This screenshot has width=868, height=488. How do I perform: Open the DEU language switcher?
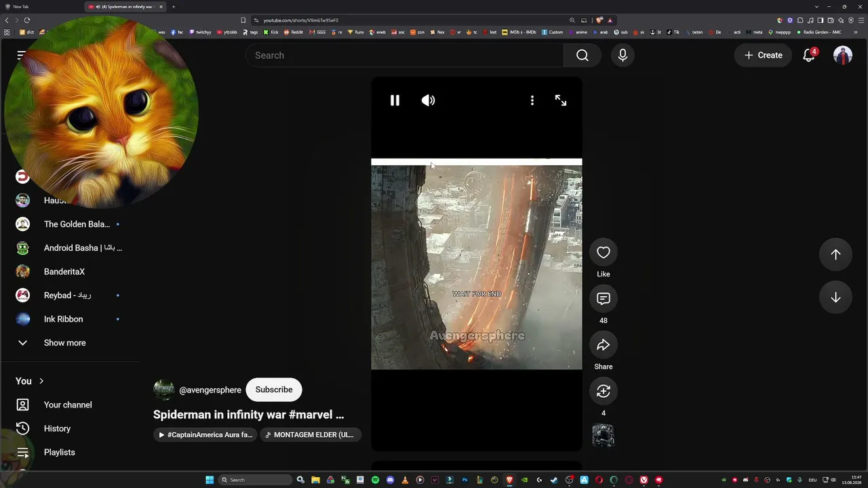click(812, 480)
